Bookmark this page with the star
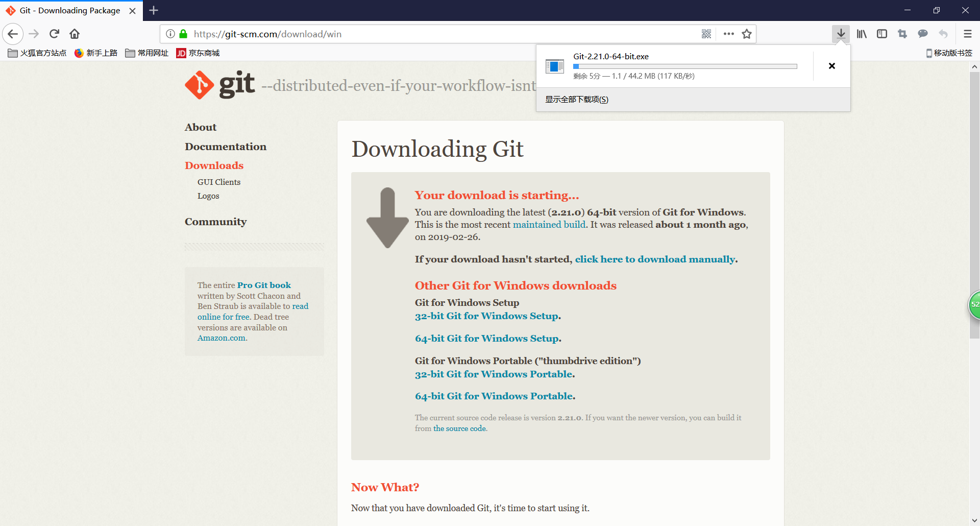The image size is (980, 526). coord(747,34)
